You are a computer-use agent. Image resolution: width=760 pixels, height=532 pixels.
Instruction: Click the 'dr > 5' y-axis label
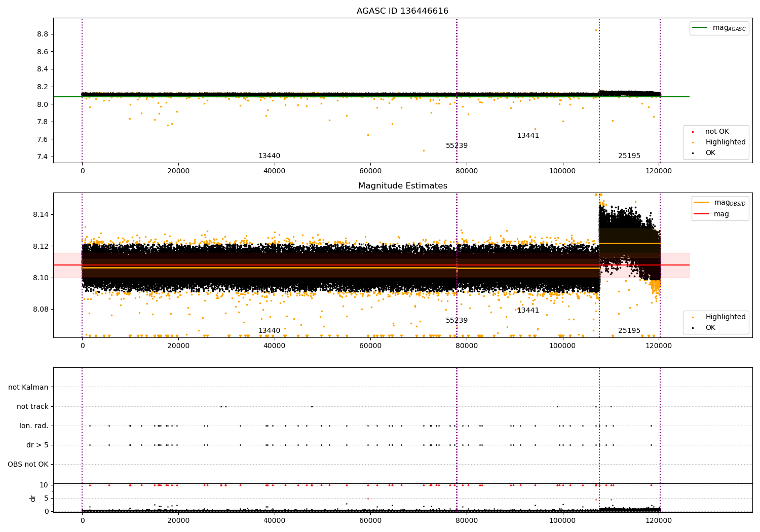pyautogui.click(x=37, y=445)
